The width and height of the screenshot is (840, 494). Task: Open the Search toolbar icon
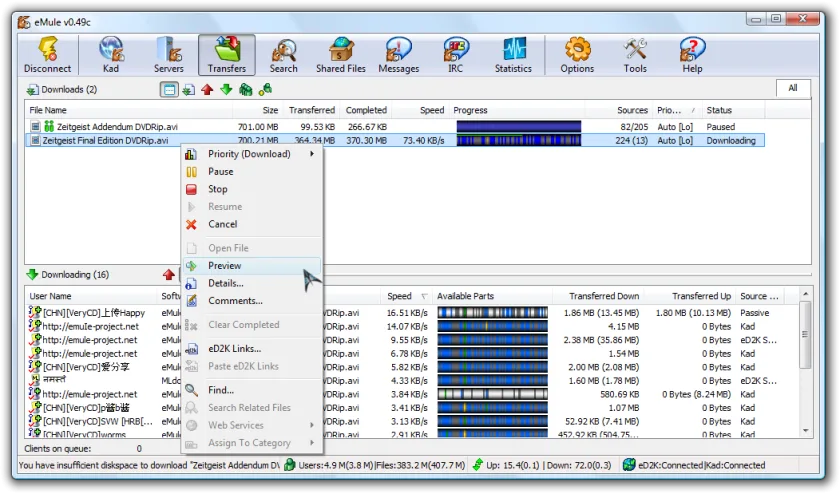[283, 55]
